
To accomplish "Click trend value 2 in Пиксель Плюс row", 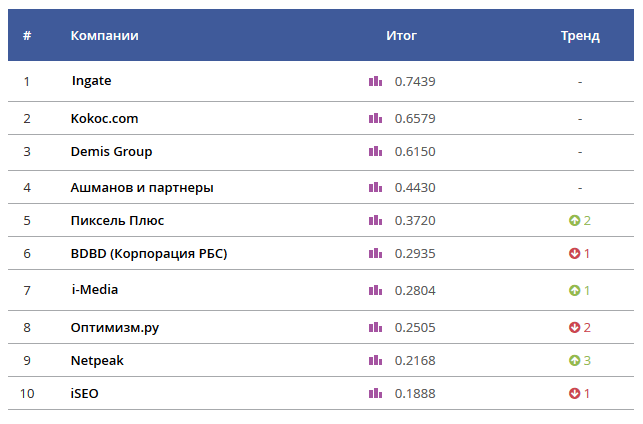I will [587, 221].
